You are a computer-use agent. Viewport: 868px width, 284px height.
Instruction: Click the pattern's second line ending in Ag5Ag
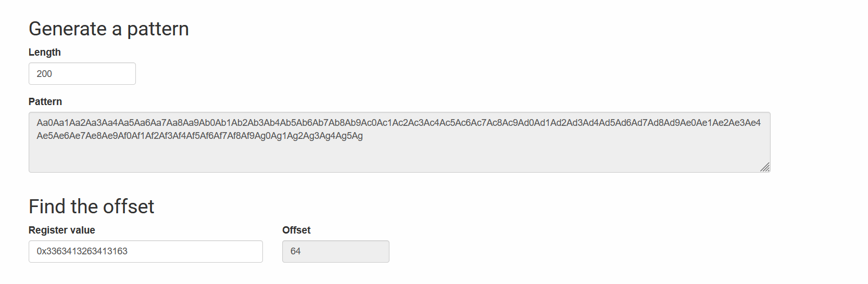pyautogui.click(x=199, y=136)
